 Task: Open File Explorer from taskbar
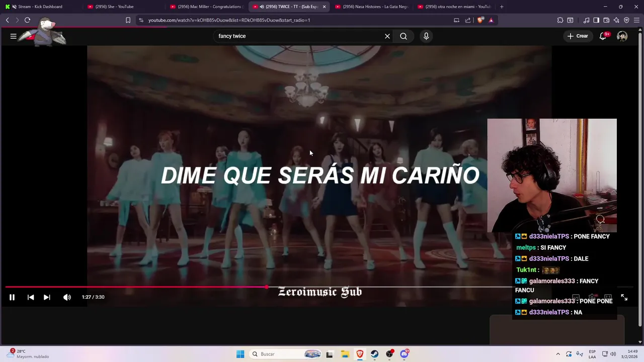click(345, 354)
